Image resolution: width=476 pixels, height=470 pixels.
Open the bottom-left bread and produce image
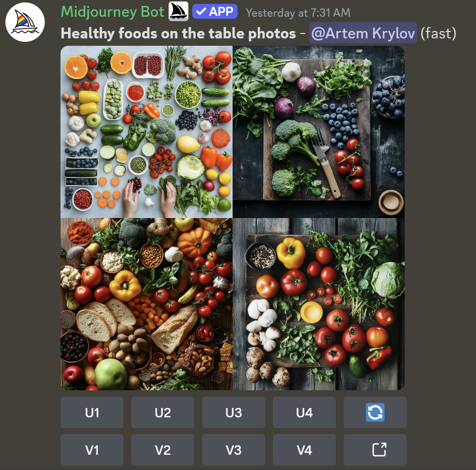point(147,304)
